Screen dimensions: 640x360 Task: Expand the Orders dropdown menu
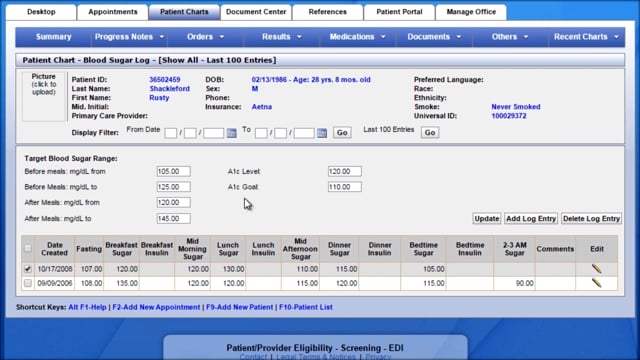pos(222,37)
